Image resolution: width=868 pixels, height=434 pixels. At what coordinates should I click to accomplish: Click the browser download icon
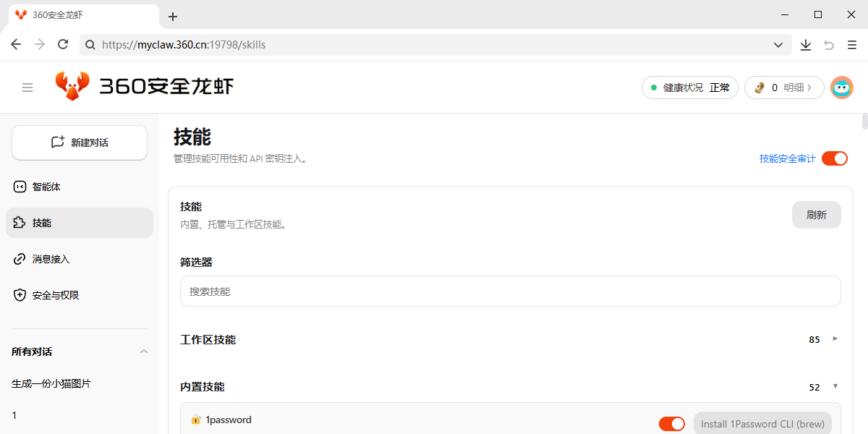tap(806, 45)
